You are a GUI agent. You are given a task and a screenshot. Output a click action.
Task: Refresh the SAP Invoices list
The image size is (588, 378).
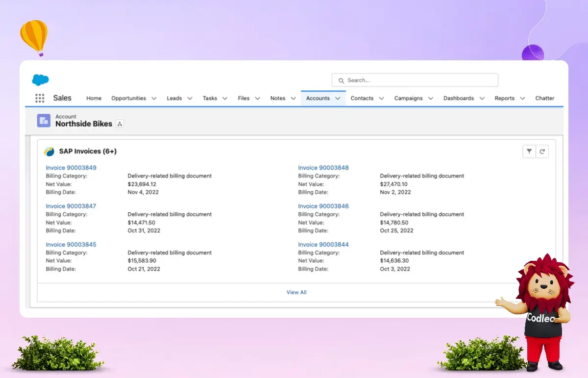(x=542, y=151)
